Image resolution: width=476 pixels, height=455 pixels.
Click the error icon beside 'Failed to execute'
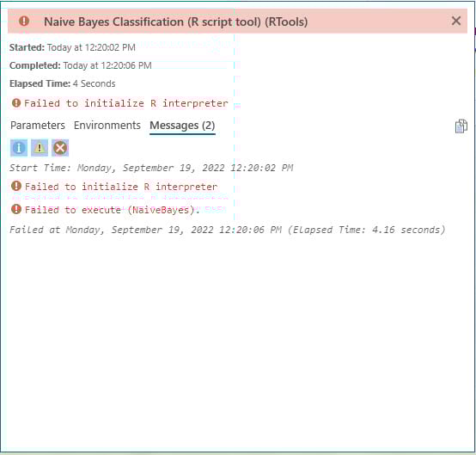(x=16, y=209)
